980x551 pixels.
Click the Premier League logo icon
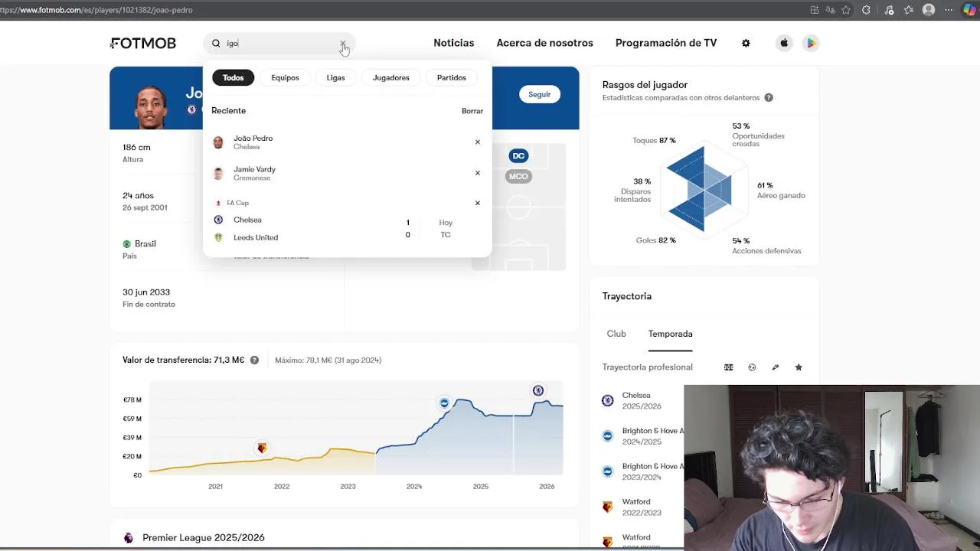coord(129,538)
